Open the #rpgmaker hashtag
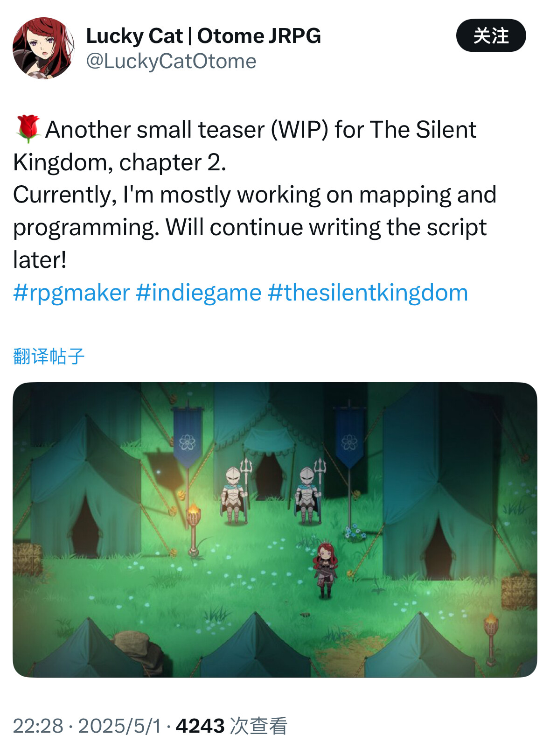Image resolution: width=550 pixels, height=756 pixels. coord(71,293)
